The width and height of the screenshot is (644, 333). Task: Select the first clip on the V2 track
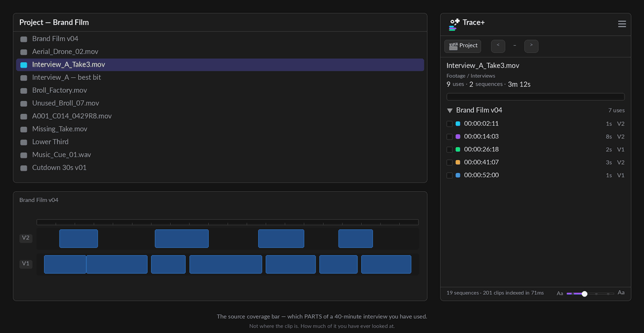[x=78, y=238]
